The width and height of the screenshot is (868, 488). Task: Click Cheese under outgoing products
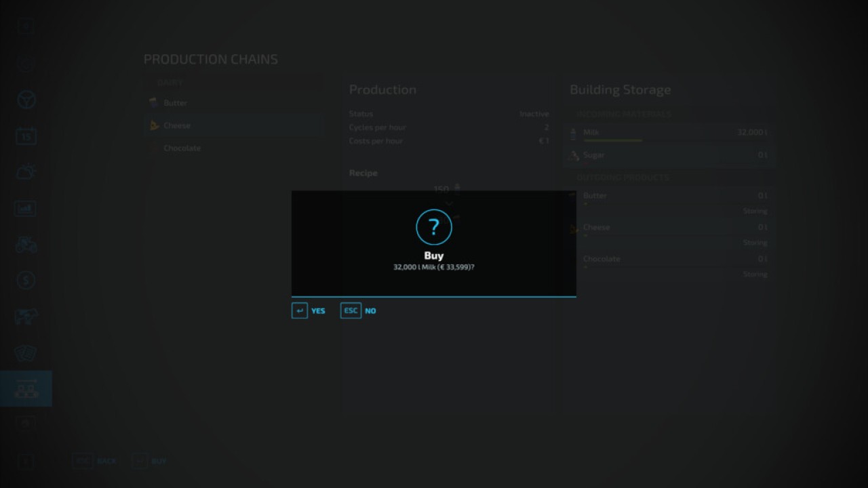pos(596,227)
